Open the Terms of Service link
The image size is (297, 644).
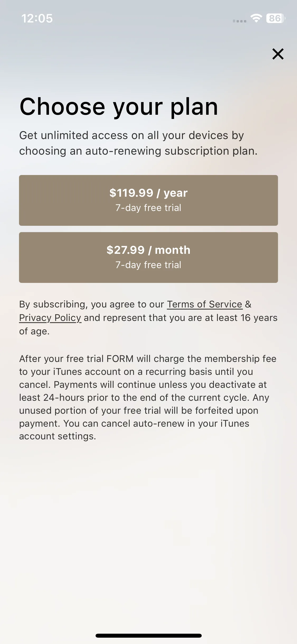(205, 304)
